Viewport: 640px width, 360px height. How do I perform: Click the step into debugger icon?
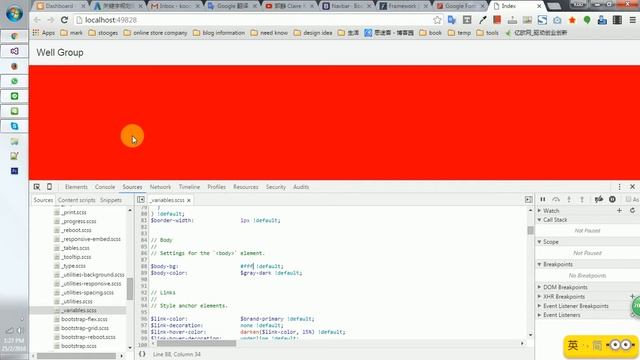pyautogui.click(x=569, y=199)
